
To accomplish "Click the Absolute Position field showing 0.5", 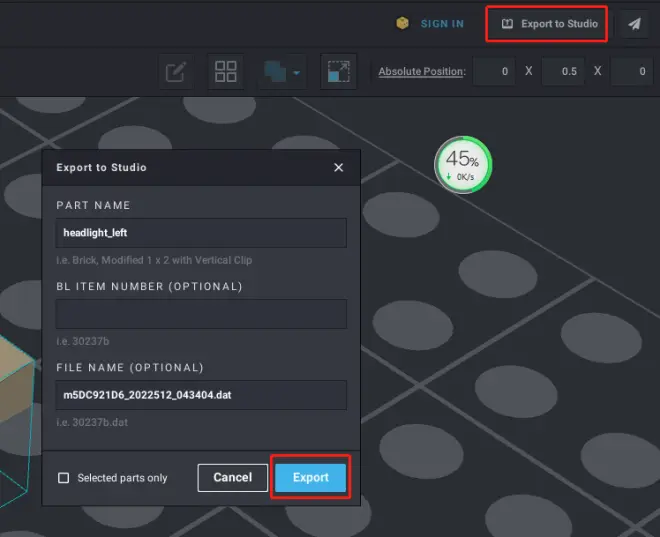I will (563, 72).
